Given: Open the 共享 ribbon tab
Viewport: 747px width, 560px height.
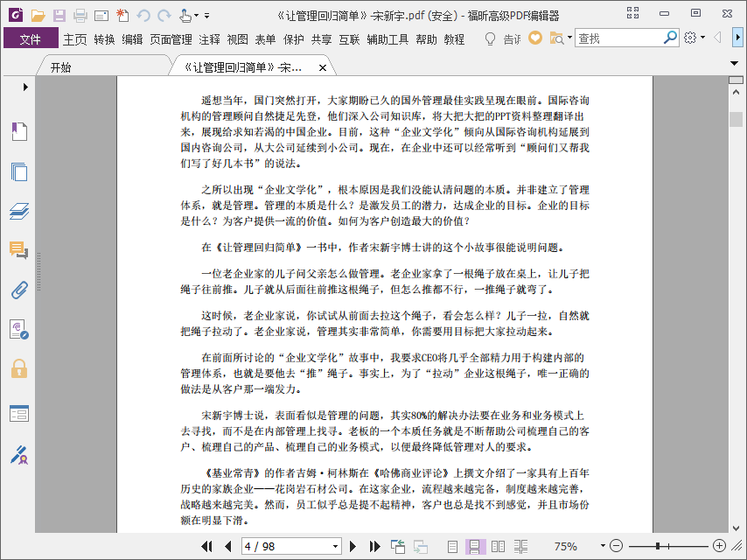Looking at the screenshot, I should click(x=321, y=39).
